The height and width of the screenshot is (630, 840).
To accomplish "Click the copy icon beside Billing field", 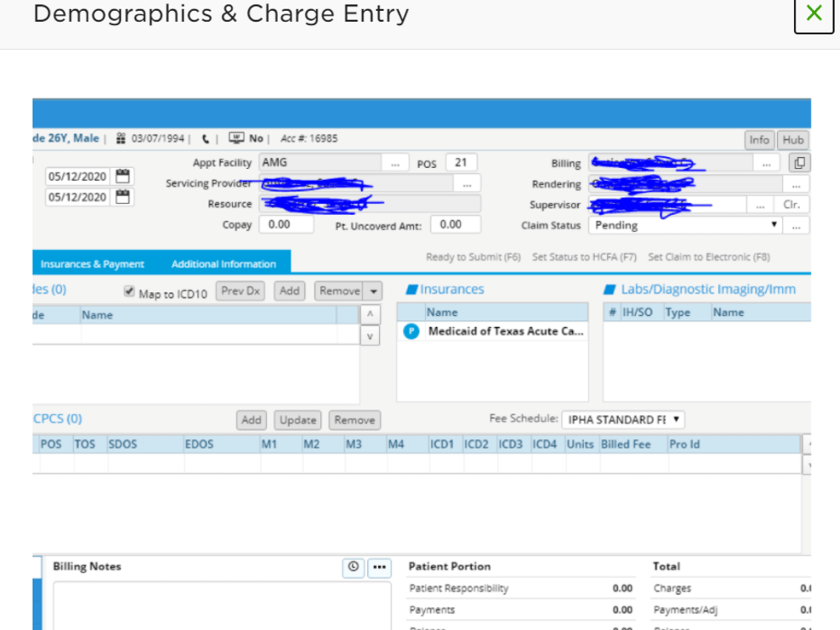I will point(800,163).
